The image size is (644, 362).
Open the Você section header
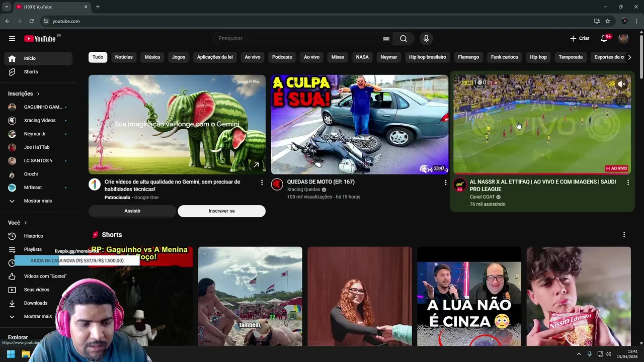point(18,223)
